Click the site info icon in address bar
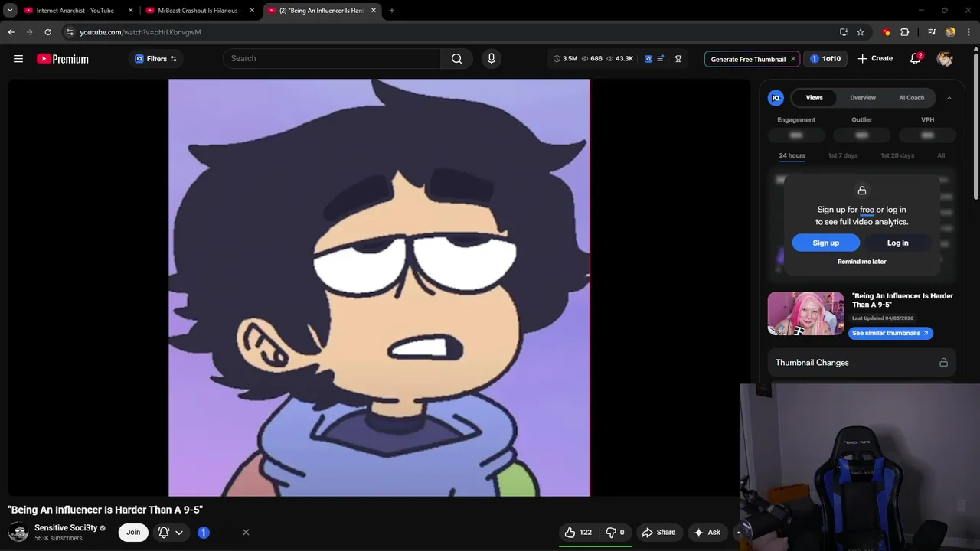The height and width of the screenshot is (551, 980). coord(70,32)
